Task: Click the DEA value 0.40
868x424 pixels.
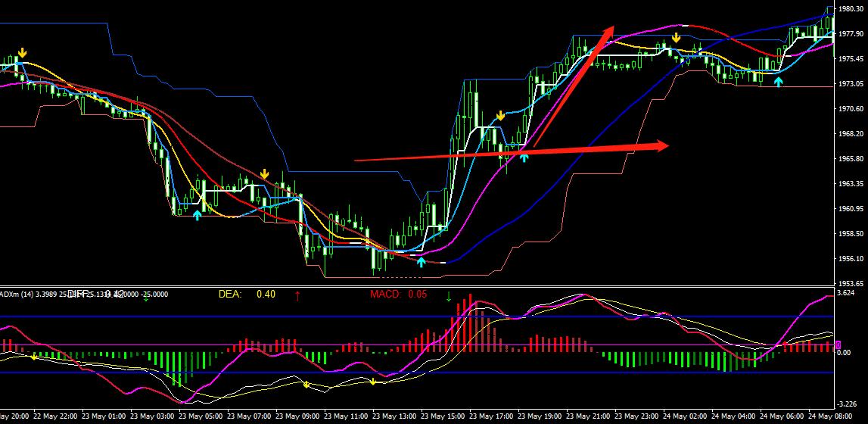Action: tap(266, 295)
